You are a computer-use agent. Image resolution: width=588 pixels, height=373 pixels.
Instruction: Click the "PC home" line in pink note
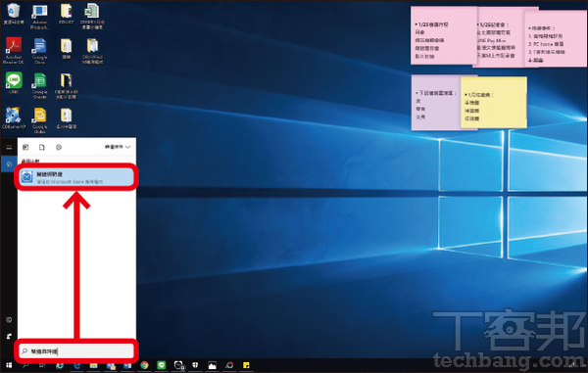point(546,44)
